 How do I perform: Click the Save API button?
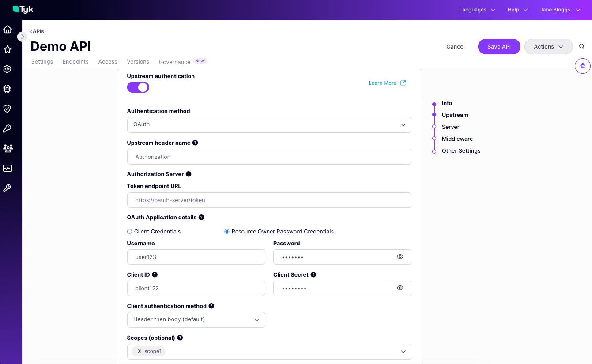coord(499,46)
